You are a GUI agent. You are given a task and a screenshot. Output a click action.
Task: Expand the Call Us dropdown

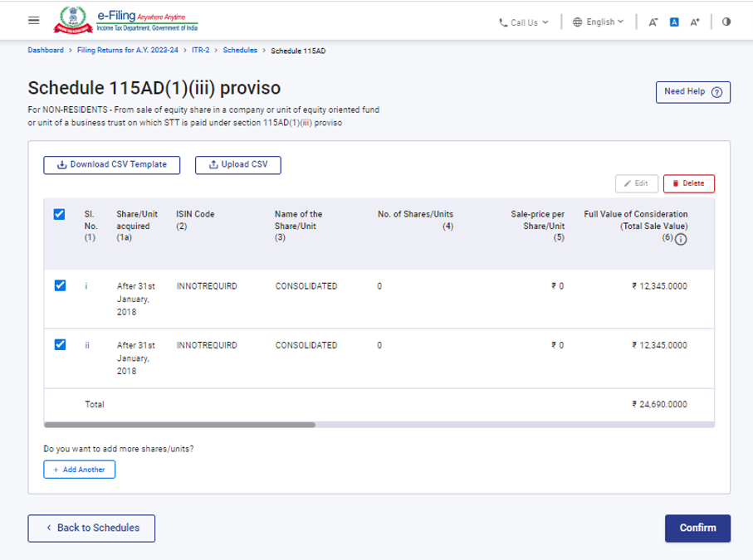click(x=524, y=22)
